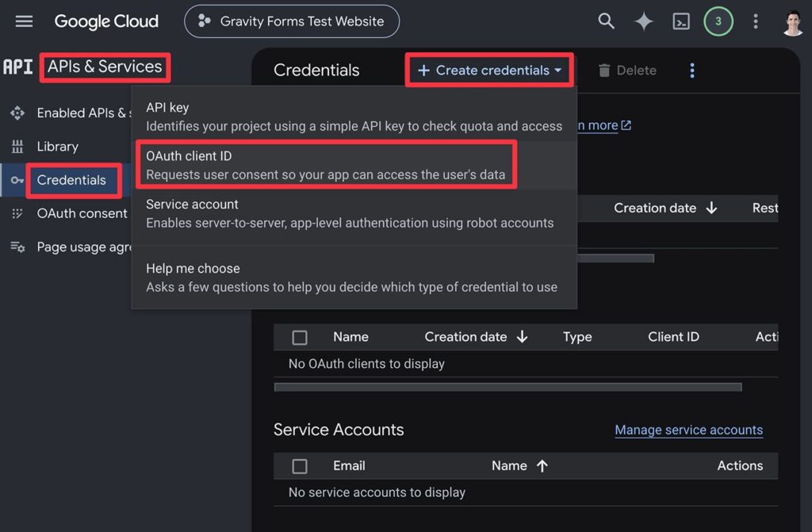Screen dimensions: 812x532
Task: Open OAuth consent screen page
Action: click(82, 213)
